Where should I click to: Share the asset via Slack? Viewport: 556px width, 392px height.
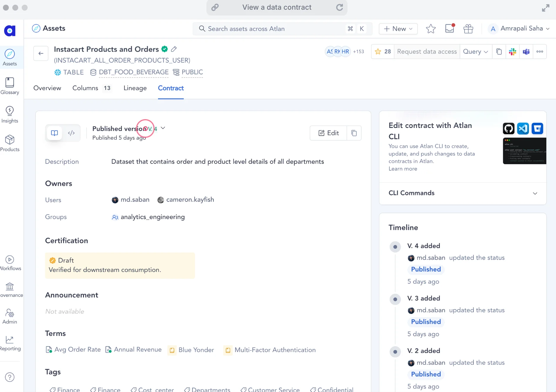click(x=513, y=51)
